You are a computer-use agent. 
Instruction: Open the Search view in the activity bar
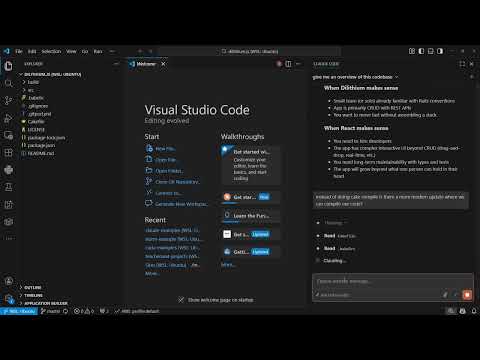(x=9, y=83)
